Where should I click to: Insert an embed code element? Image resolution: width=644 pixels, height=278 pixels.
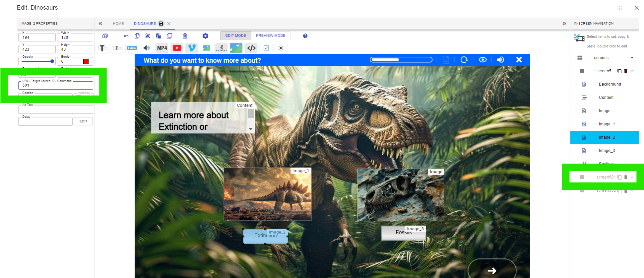(251, 48)
